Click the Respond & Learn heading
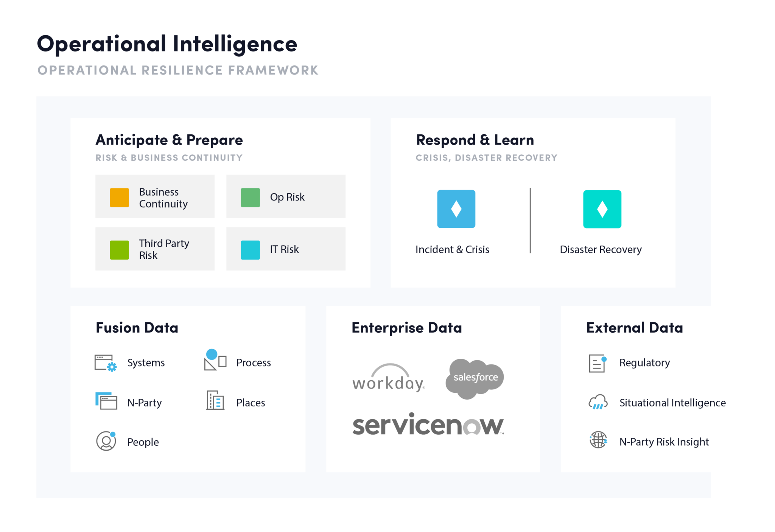Viewport: 775px width, 532px height. point(475,140)
